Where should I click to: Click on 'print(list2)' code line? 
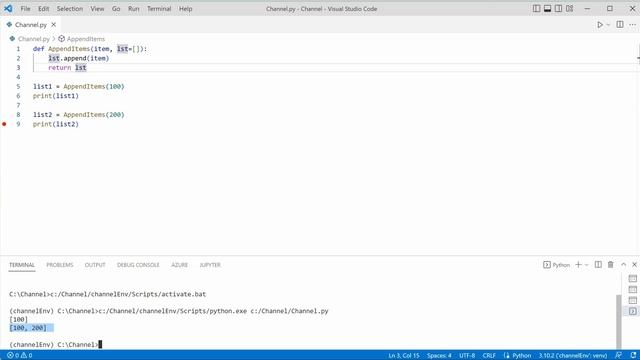(56, 124)
